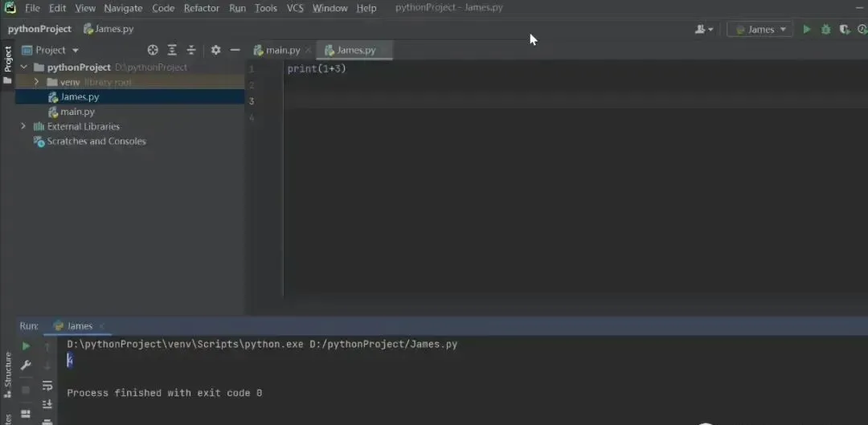Toggle soft-wrap in Run console

click(x=47, y=385)
